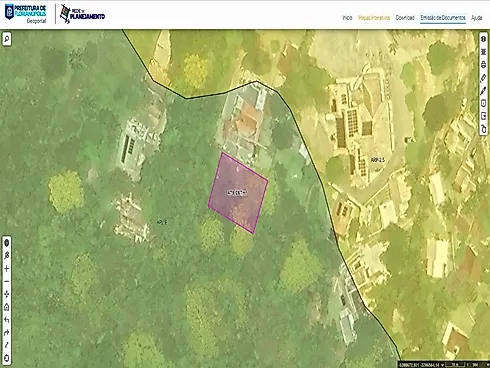Viewport: 490px width, 368px height.
Task: Select the pencil drawing tool
Action: [483, 91]
